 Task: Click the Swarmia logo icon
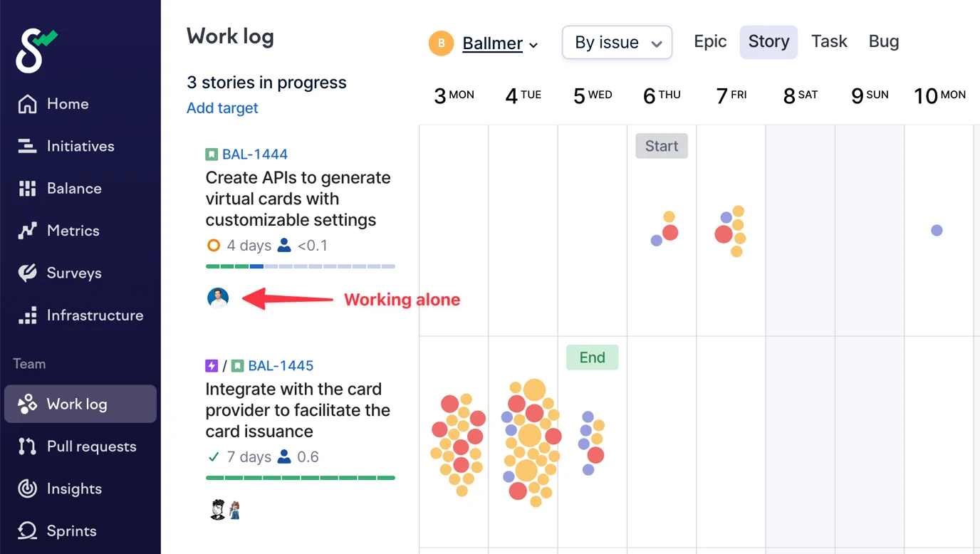pyautogui.click(x=34, y=50)
